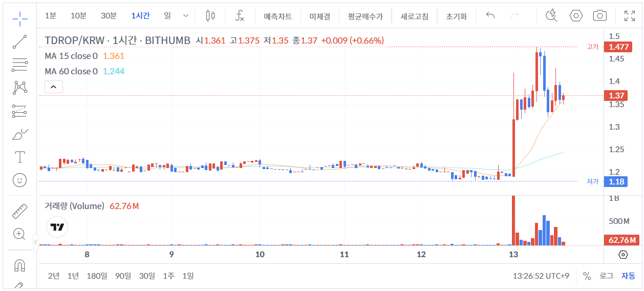Click the 평균매수가 button

(x=365, y=16)
